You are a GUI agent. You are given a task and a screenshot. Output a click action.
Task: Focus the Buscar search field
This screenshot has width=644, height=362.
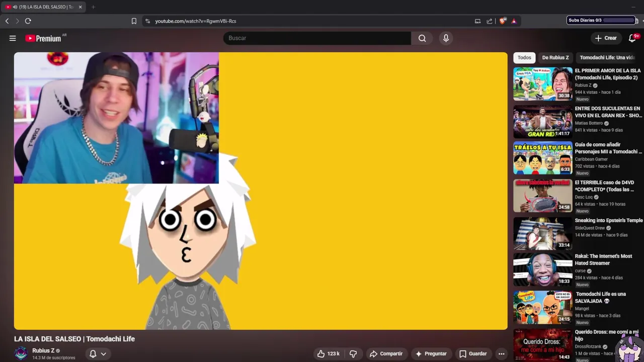click(317, 38)
